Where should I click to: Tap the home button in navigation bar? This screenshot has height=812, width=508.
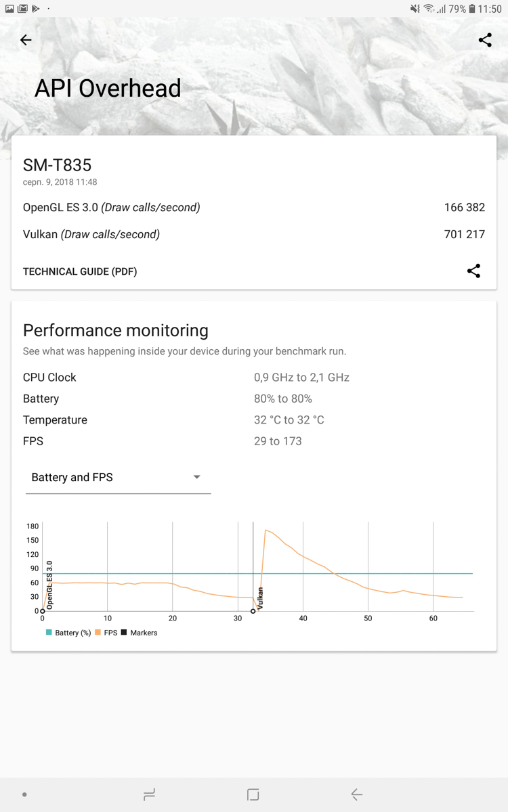tap(253, 794)
